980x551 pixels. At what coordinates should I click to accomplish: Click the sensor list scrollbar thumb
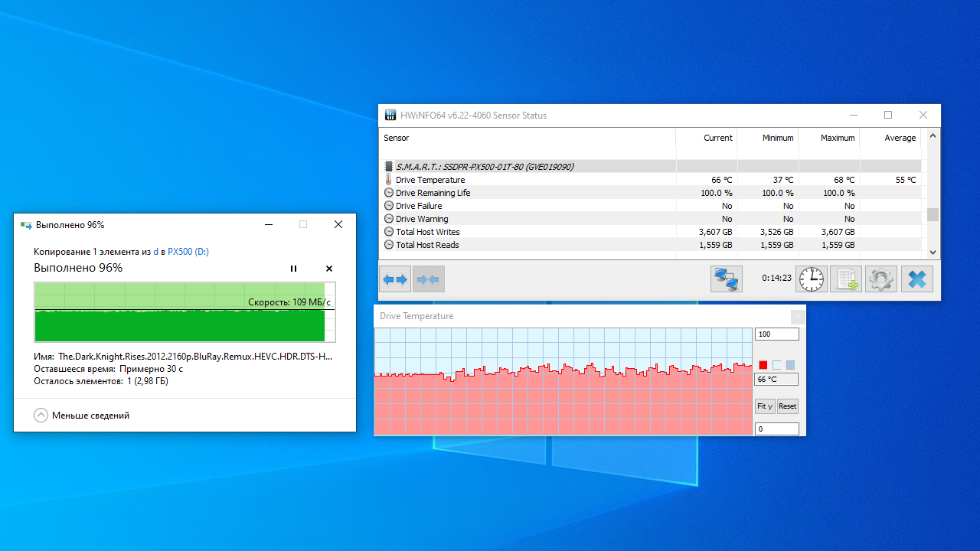[933, 214]
